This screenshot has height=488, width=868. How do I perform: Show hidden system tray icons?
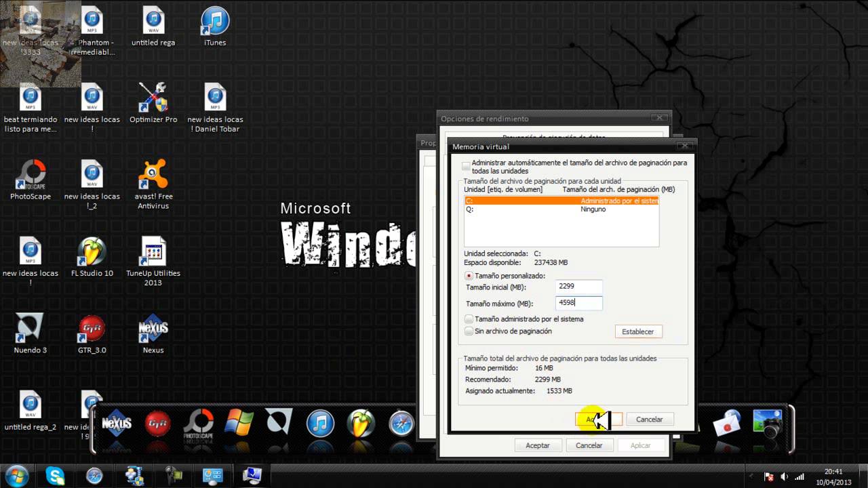(x=751, y=476)
